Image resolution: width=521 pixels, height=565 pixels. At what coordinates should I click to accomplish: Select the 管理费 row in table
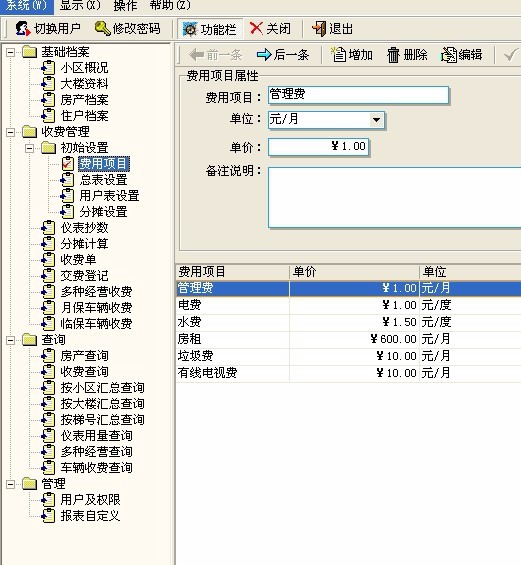click(x=348, y=288)
